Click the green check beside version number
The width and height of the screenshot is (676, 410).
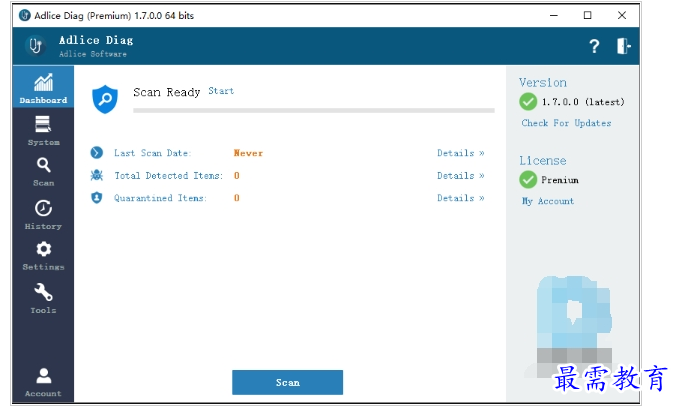tap(528, 102)
